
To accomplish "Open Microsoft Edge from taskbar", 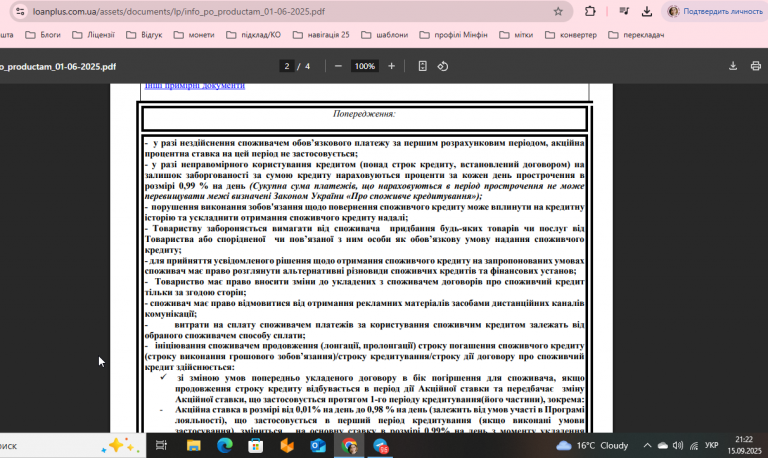I will [x=225, y=445].
